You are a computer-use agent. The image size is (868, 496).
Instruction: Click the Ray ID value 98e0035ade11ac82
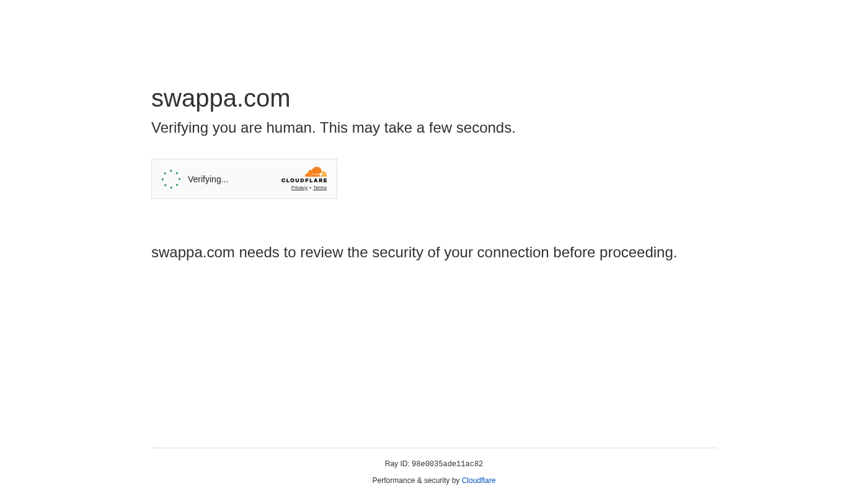point(447,464)
